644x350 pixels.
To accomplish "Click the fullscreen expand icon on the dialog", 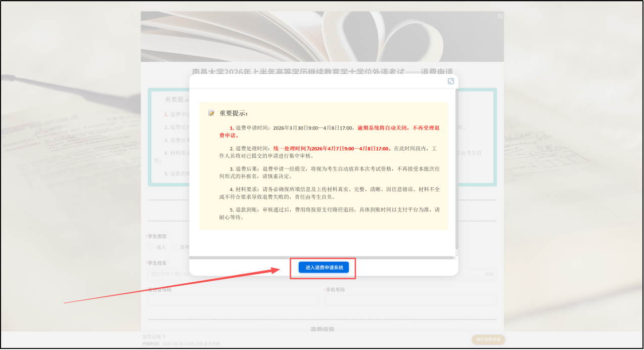I will [x=451, y=81].
